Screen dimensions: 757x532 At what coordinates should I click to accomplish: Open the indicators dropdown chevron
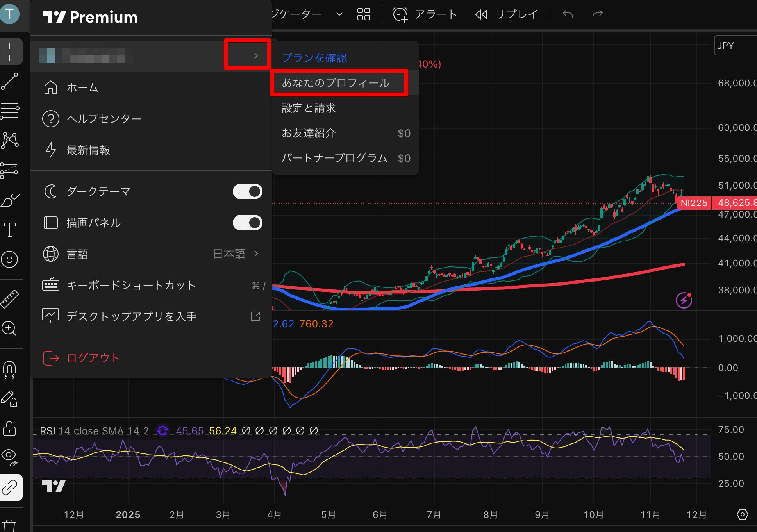tap(339, 14)
